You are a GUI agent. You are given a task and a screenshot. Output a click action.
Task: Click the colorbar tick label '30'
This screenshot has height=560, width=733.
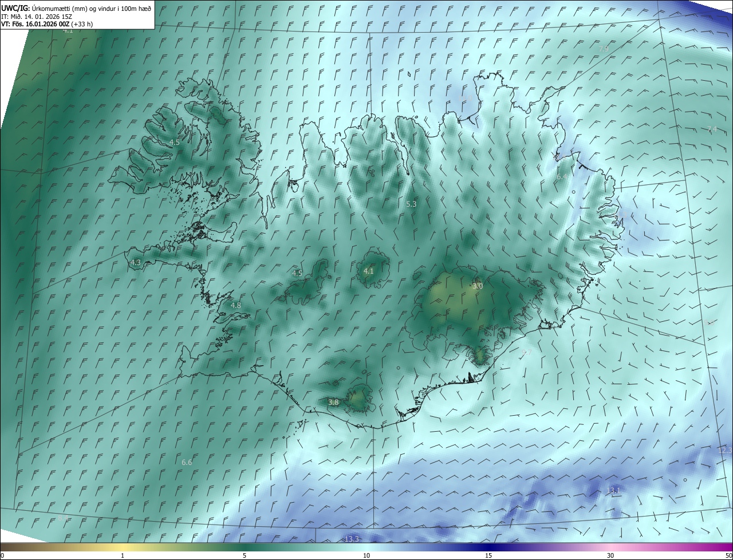[610, 555]
